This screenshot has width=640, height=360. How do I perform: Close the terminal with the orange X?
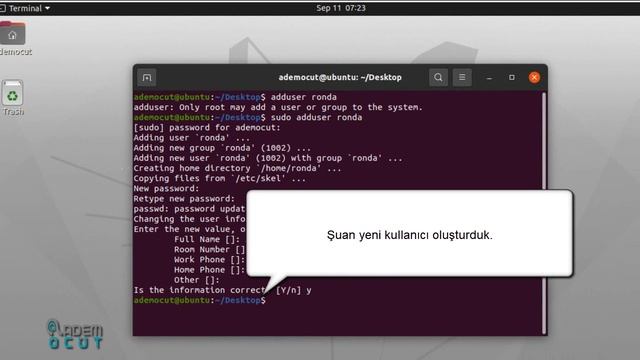point(534,78)
